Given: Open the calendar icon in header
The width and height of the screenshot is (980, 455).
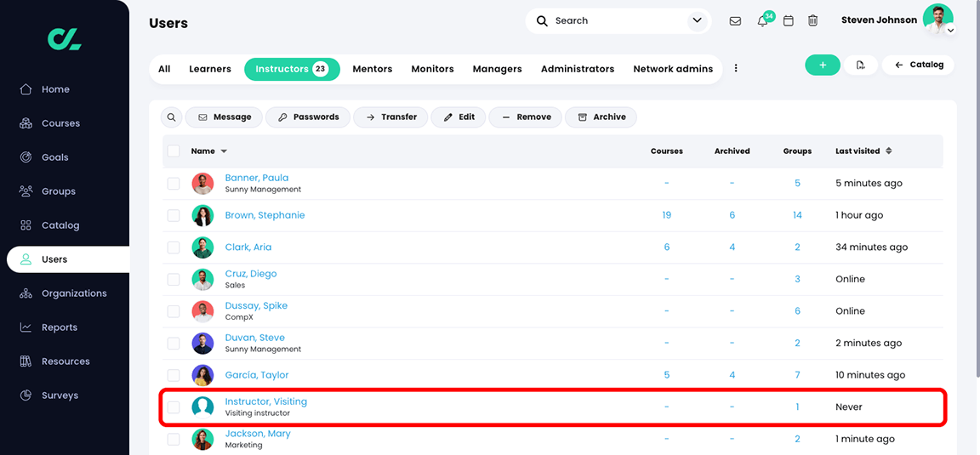Looking at the screenshot, I should [789, 20].
